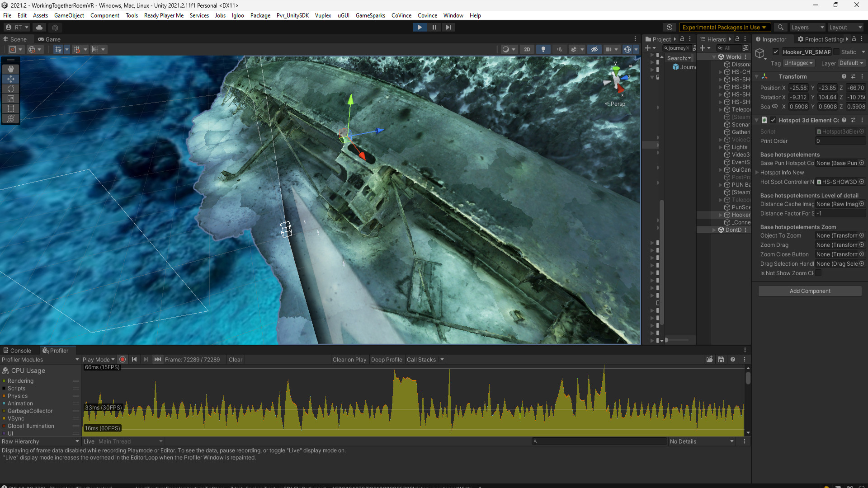Open the Layout dropdown
The width and height of the screenshot is (868, 488).
point(846,28)
